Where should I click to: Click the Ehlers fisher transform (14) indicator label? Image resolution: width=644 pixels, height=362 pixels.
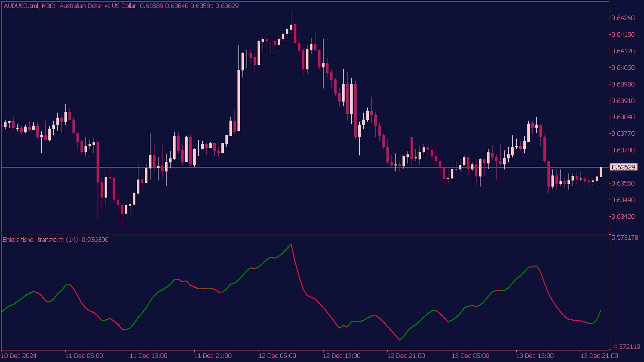click(x=55, y=239)
